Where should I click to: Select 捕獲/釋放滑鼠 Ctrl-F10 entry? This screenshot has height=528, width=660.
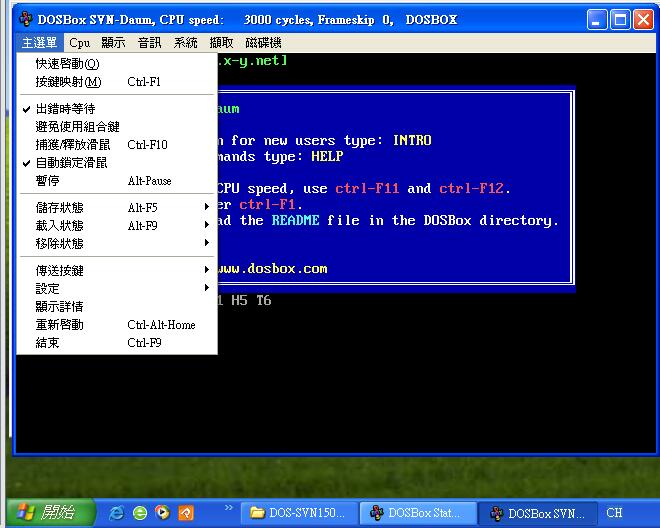tap(117, 145)
